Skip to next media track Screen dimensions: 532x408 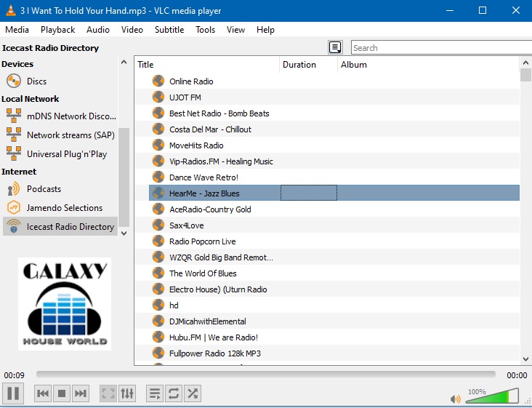click(x=81, y=393)
